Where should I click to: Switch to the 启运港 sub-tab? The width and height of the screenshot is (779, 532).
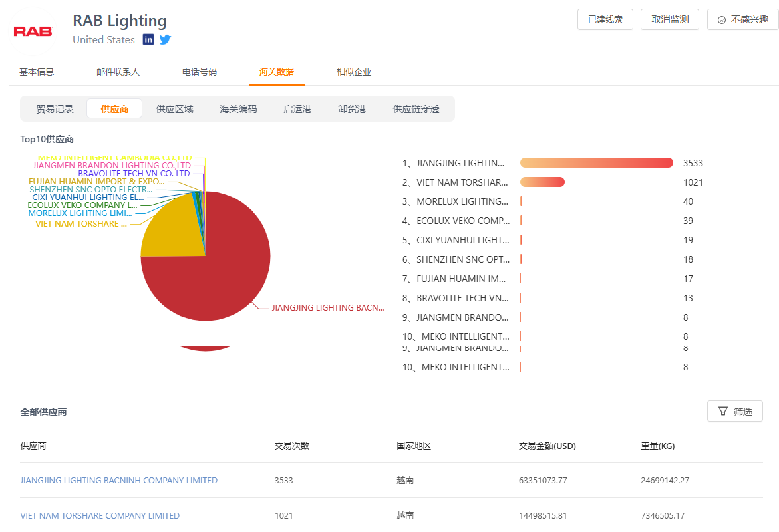pos(297,109)
